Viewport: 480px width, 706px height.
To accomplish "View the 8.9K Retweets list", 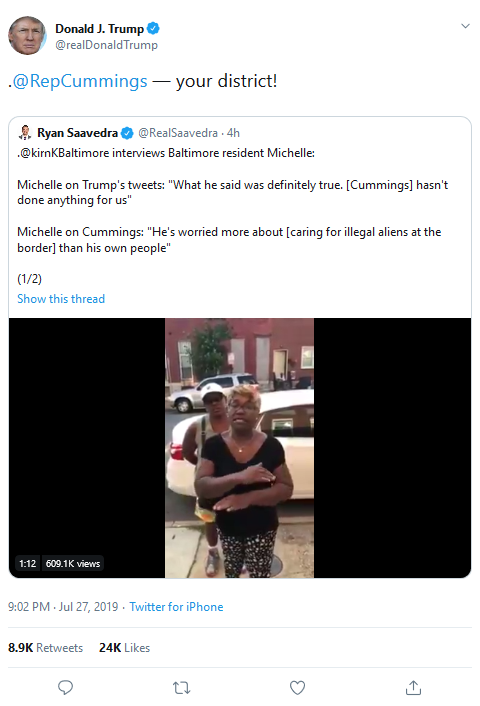I will pos(45,647).
